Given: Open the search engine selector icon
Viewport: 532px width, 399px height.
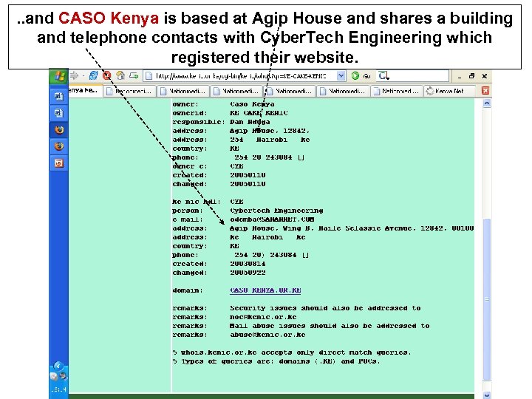Looking at the screenshot, I should tap(383, 75).
